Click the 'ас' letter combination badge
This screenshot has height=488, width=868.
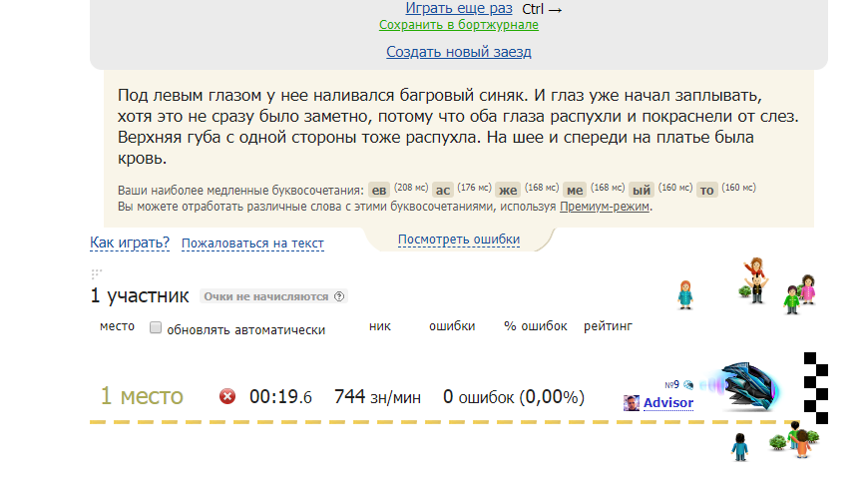pyautogui.click(x=443, y=190)
